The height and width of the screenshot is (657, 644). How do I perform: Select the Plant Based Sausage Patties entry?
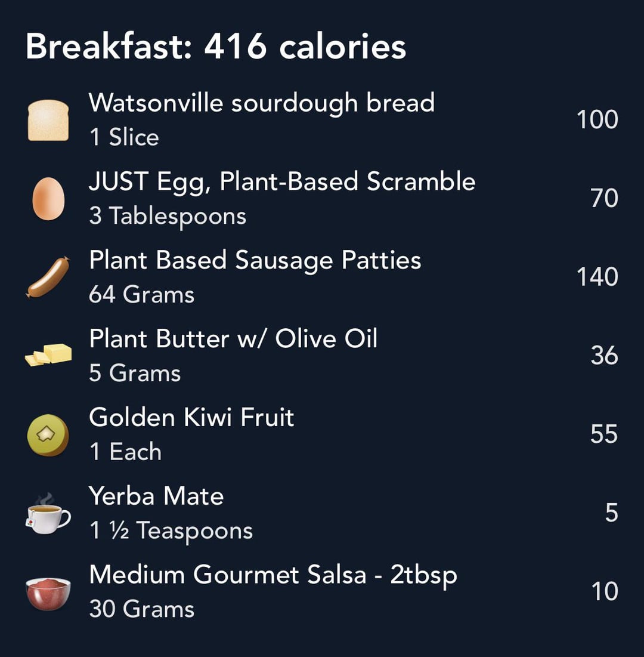(322, 277)
